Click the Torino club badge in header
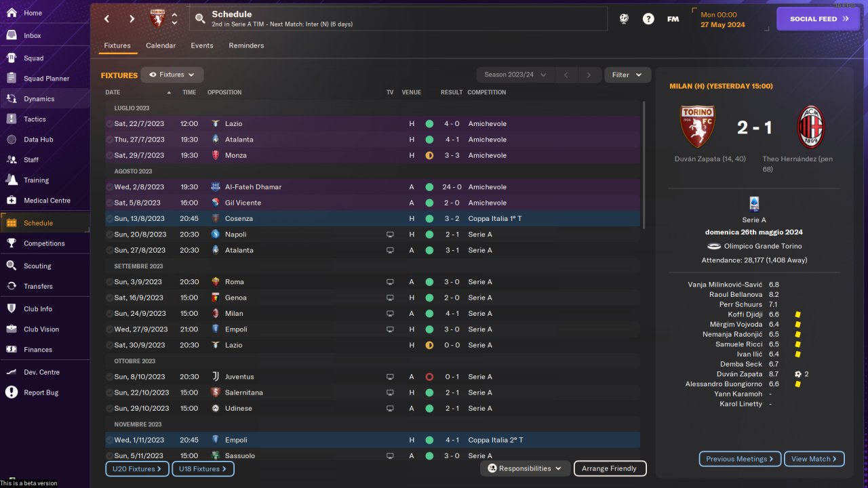 coord(157,18)
